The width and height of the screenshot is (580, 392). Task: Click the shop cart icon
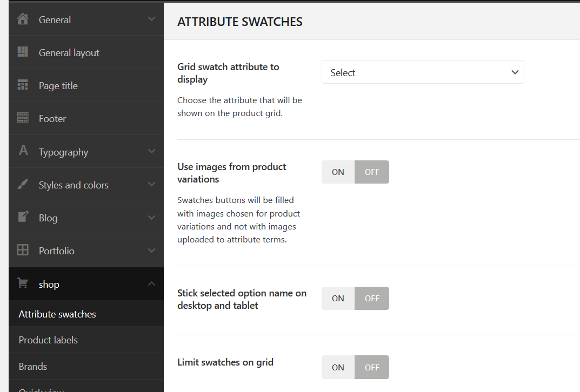(x=23, y=283)
